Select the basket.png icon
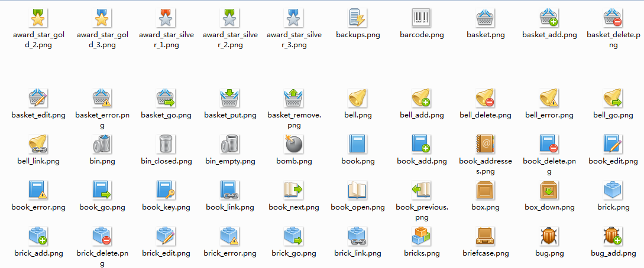Image resolution: width=644 pixels, height=268 pixels. pos(486,17)
